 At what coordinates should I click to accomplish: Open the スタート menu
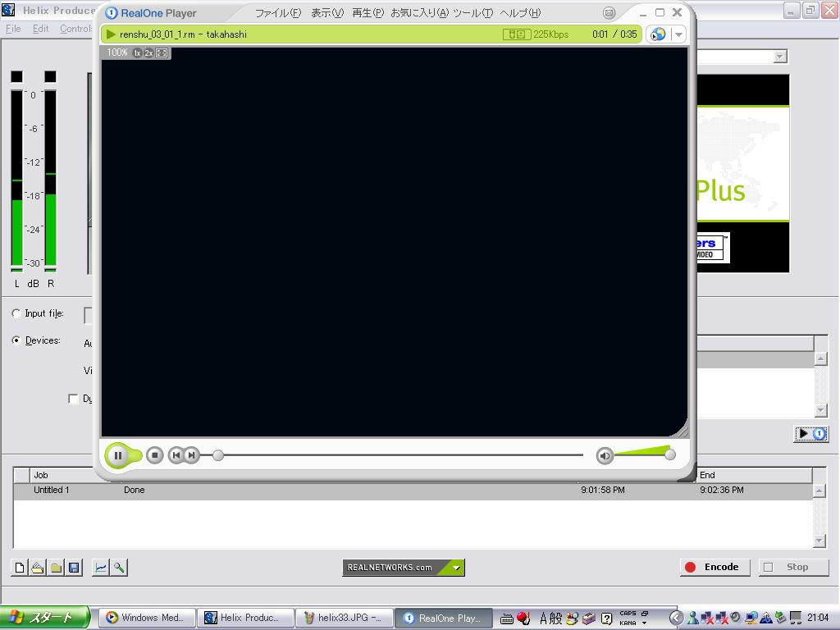[44, 618]
